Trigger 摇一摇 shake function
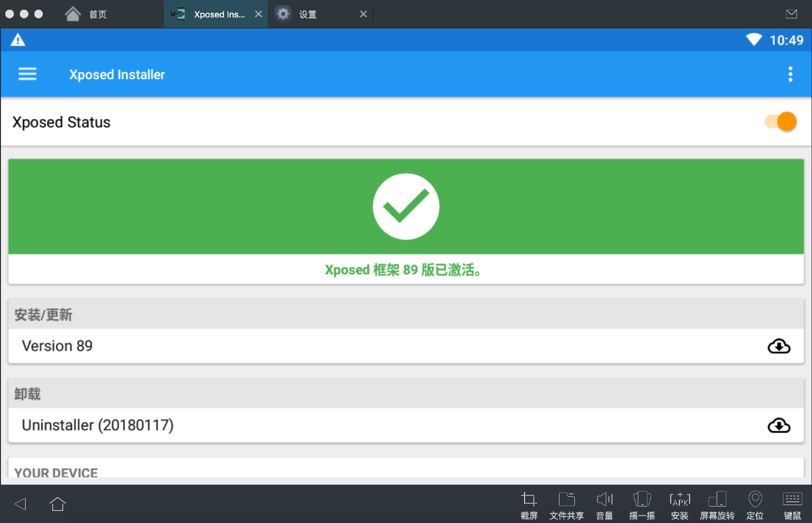This screenshot has width=812, height=523. (x=642, y=505)
